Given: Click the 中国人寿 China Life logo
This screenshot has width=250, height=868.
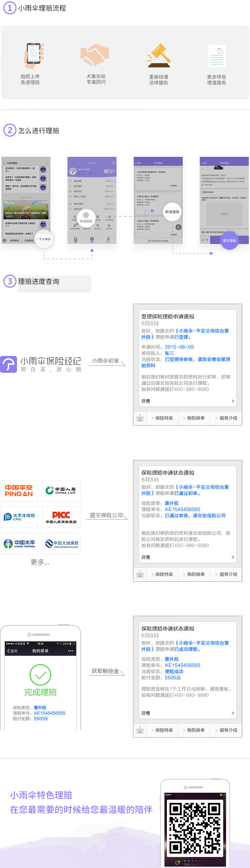Looking at the screenshot, I should click(x=61, y=490).
